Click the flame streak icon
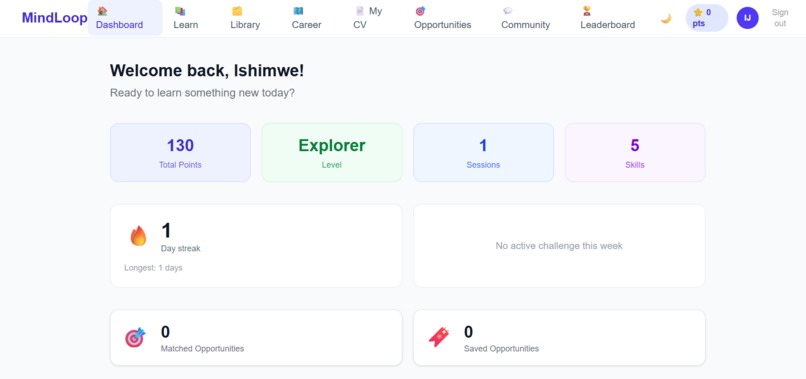 tap(138, 236)
